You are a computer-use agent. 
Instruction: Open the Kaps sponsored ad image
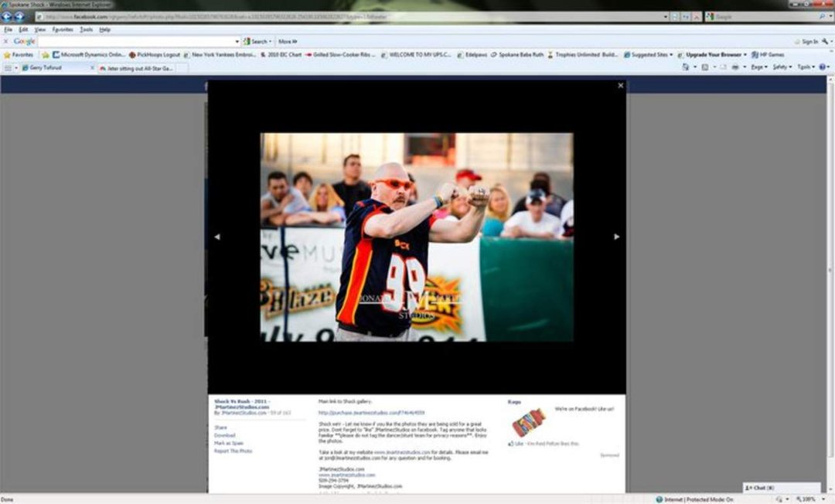(x=529, y=423)
